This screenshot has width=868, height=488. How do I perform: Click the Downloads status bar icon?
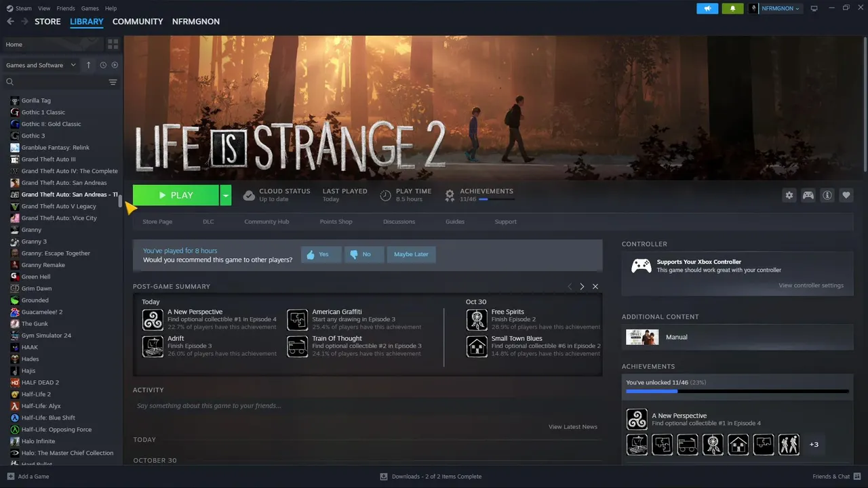[384, 476]
